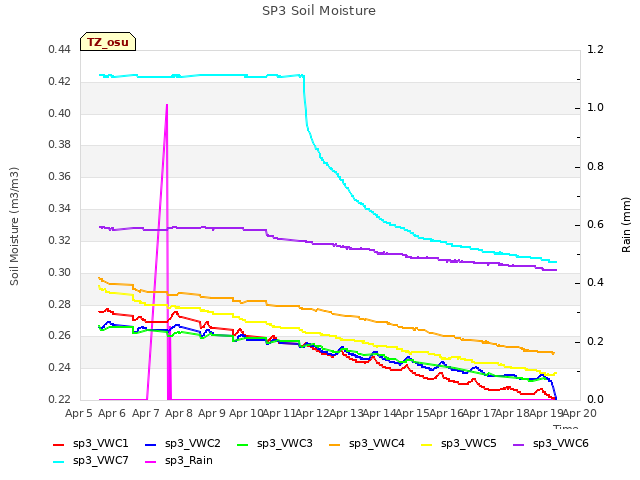Click the sp3_VWC7 legend label
The image size is (640, 480).
[x=100, y=461]
